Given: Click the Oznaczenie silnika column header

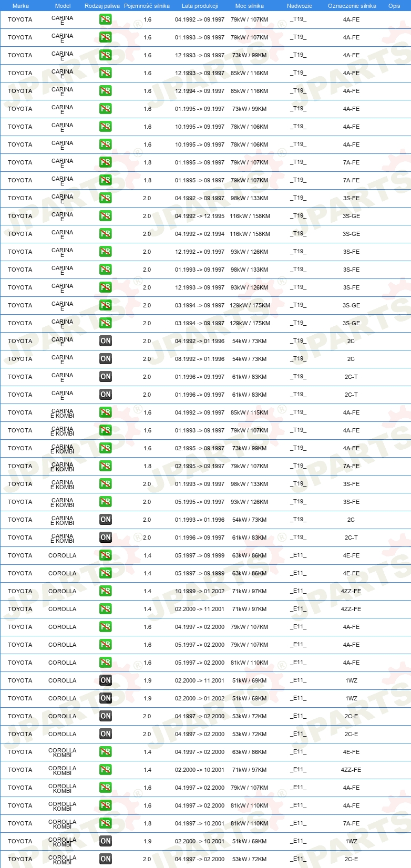Looking at the screenshot, I should coord(352,6).
